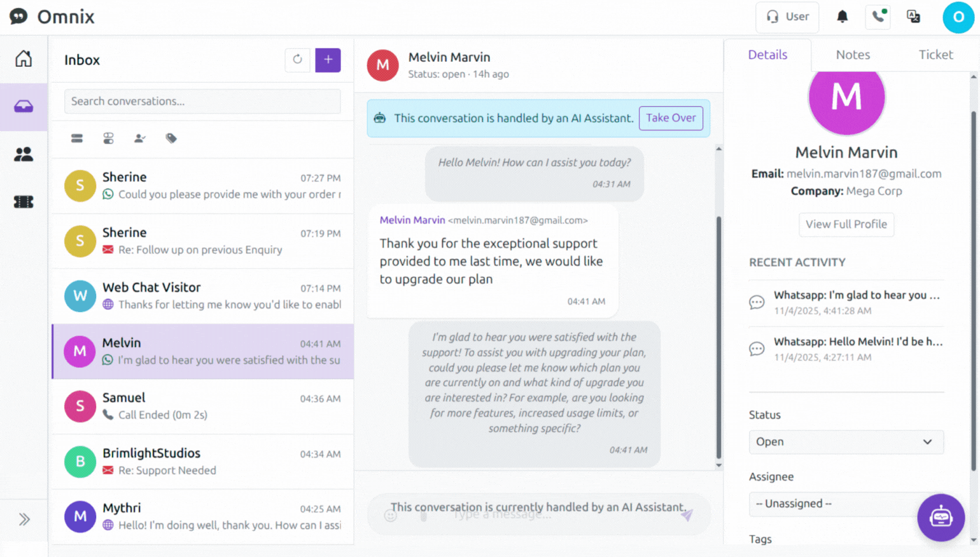Switch to the Ticket tab
The height and width of the screenshot is (557, 980).
pos(935,55)
